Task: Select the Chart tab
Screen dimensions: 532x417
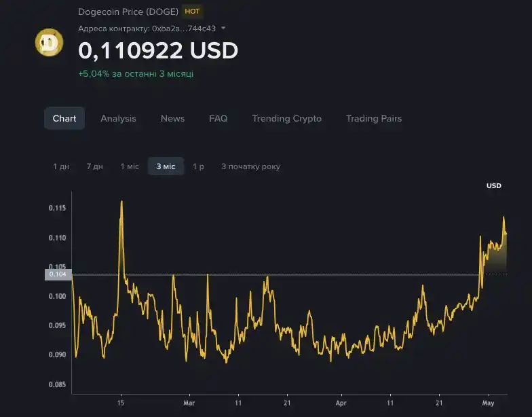Action: (x=64, y=118)
